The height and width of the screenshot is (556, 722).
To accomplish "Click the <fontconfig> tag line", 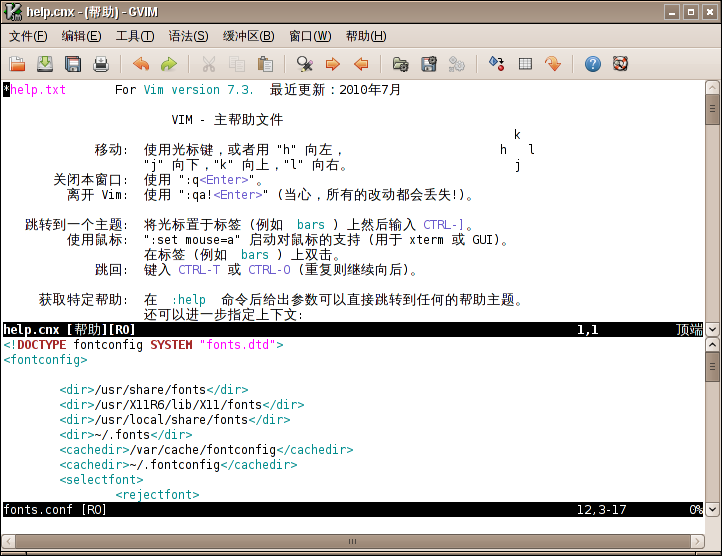I will click(45, 360).
